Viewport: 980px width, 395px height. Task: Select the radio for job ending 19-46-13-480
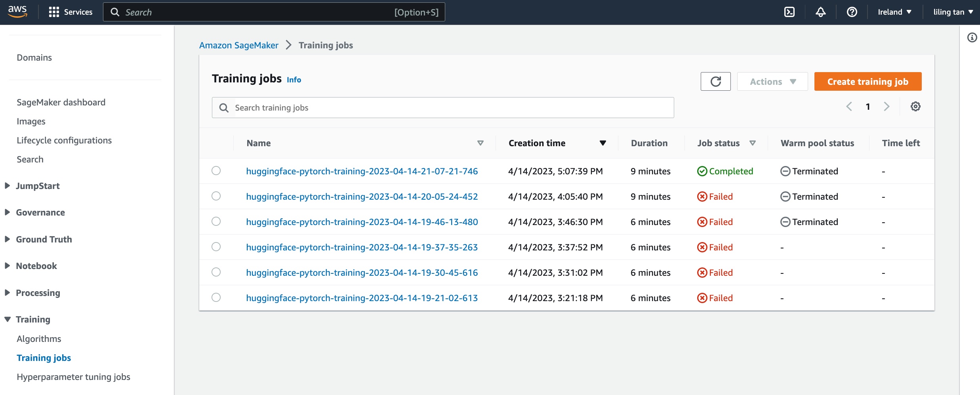pos(216,221)
